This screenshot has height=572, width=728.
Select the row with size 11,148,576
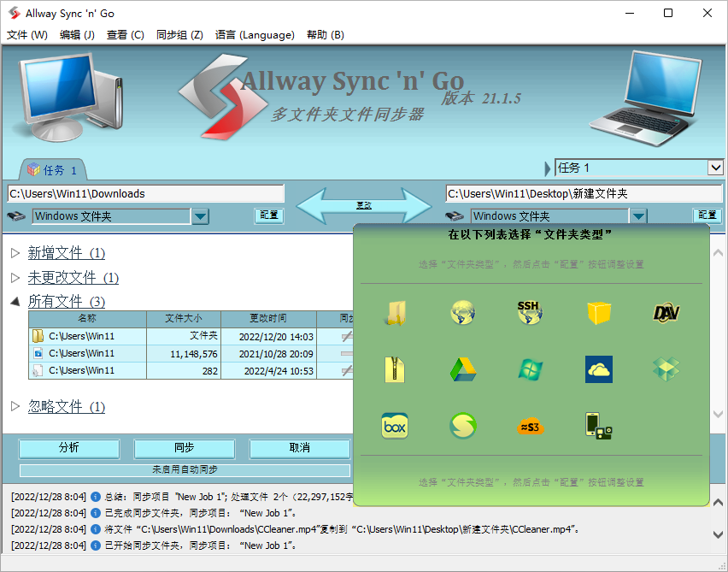(x=191, y=354)
